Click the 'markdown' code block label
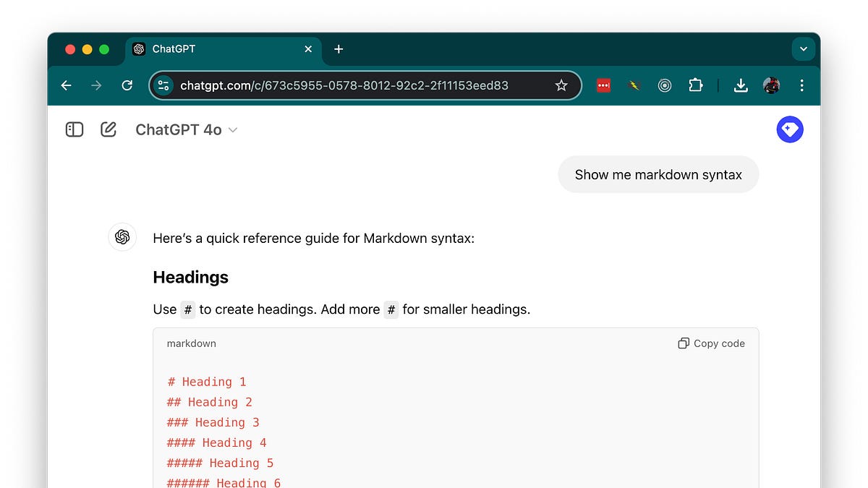This screenshot has width=868, height=488. click(192, 343)
